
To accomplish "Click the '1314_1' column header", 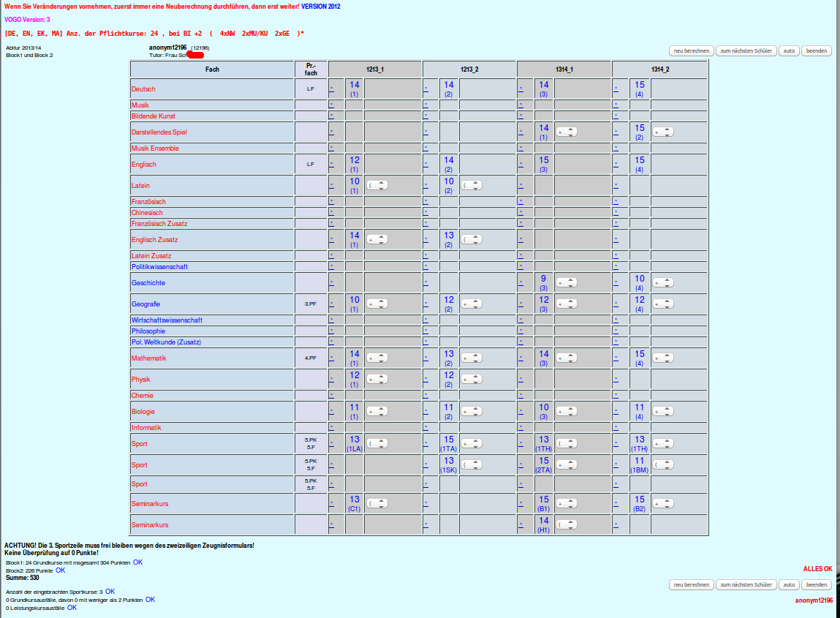I will [564, 69].
